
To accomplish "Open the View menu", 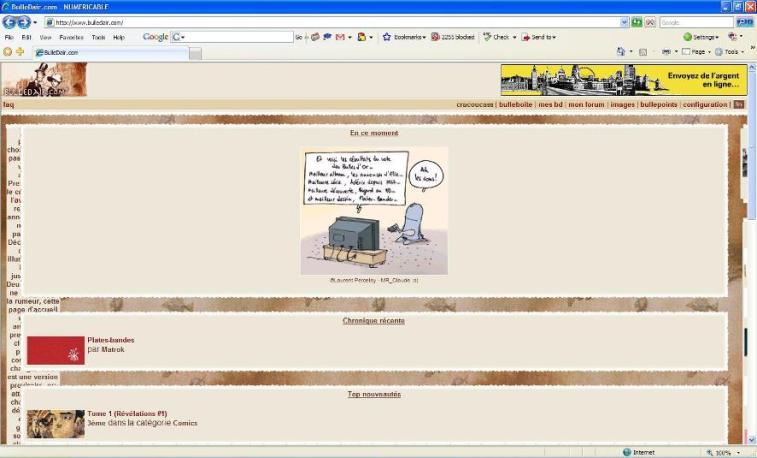I will coord(45,37).
